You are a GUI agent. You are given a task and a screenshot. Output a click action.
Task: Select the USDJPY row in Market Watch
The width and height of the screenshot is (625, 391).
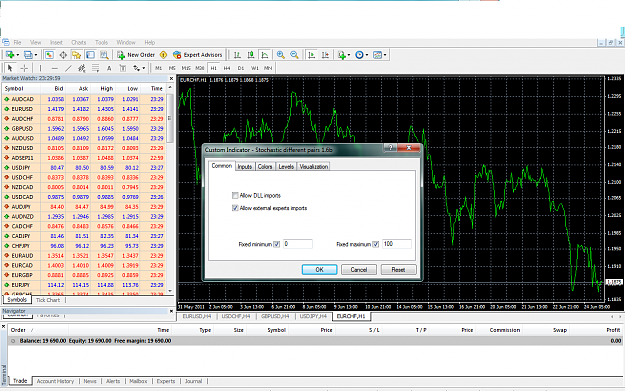(x=84, y=167)
